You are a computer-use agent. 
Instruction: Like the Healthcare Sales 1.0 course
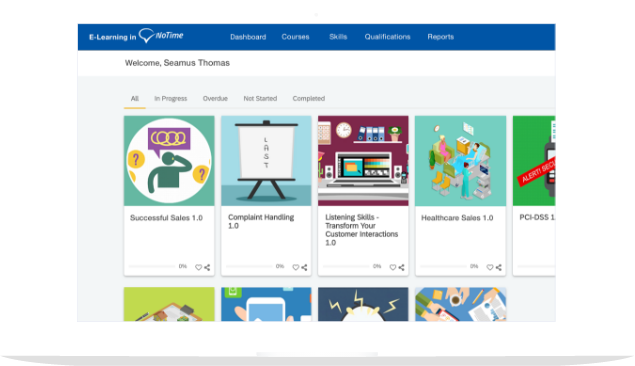pos(490,267)
